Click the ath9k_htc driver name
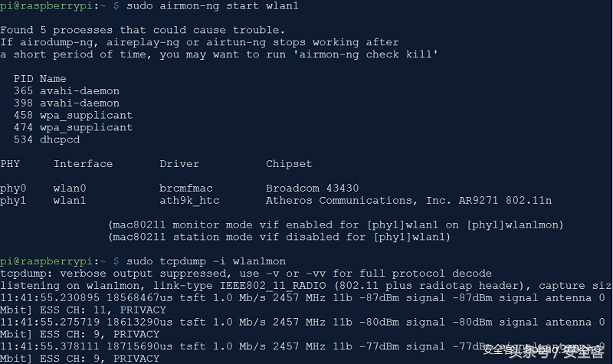The width and height of the screenshot is (613, 364). 186,201
